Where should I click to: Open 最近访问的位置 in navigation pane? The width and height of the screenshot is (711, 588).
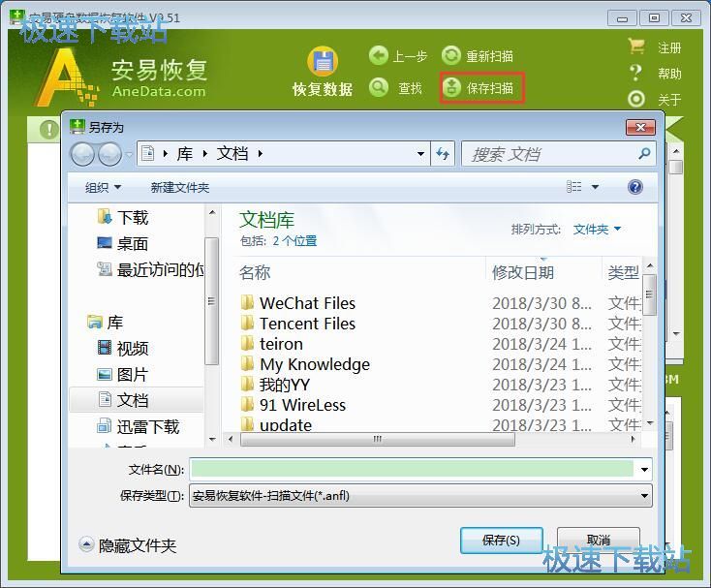click(150, 269)
